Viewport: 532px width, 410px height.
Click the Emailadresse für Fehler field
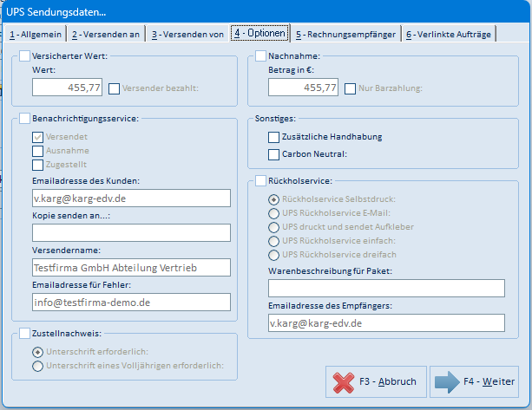click(131, 303)
